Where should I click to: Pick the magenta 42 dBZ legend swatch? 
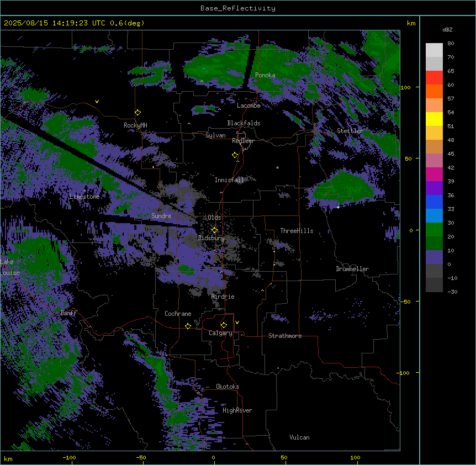click(434, 175)
